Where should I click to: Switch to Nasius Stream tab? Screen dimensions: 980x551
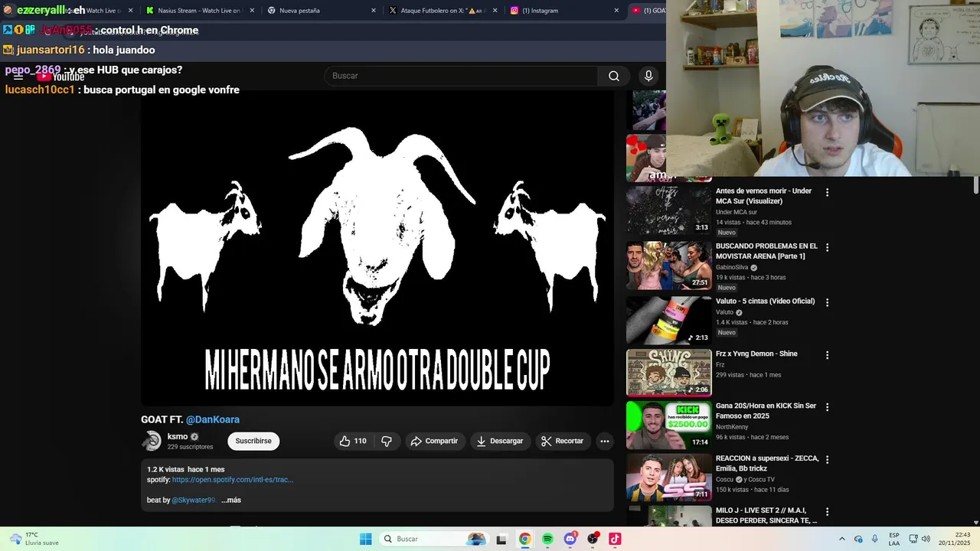(199, 11)
